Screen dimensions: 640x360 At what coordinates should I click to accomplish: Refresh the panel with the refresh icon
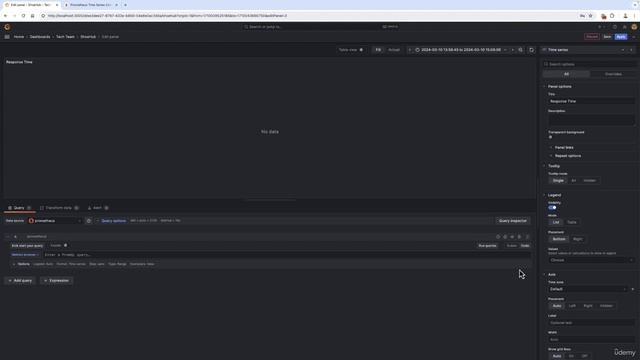531,50
